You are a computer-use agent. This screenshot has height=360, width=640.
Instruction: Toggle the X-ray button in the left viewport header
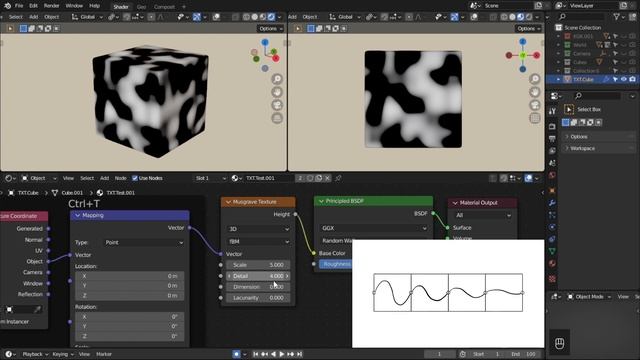(x=236, y=17)
